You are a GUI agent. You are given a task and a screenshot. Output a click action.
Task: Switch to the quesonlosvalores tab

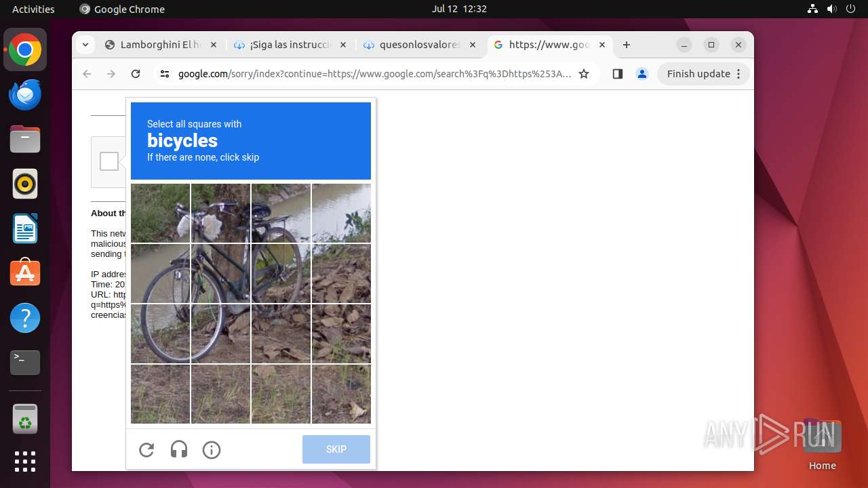click(x=420, y=45)
